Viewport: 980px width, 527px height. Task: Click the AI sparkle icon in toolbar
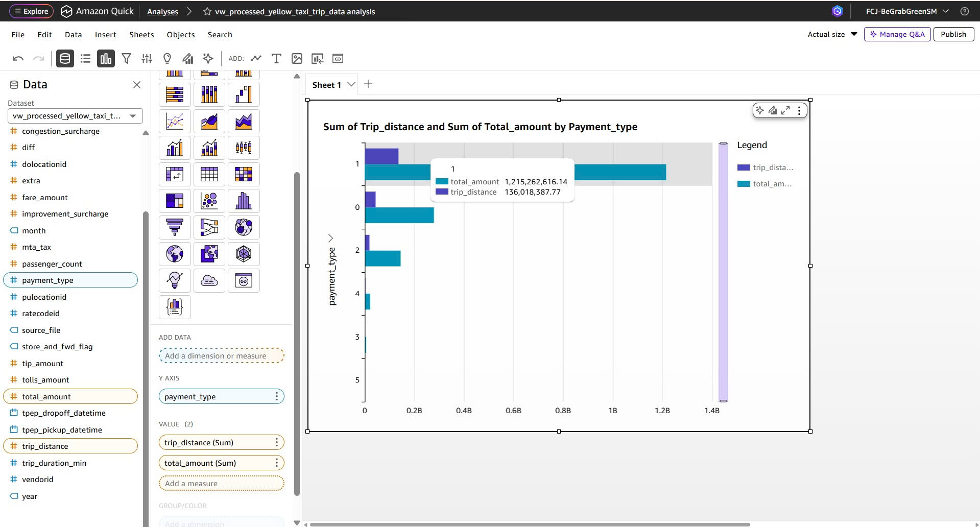coord(208,59)
